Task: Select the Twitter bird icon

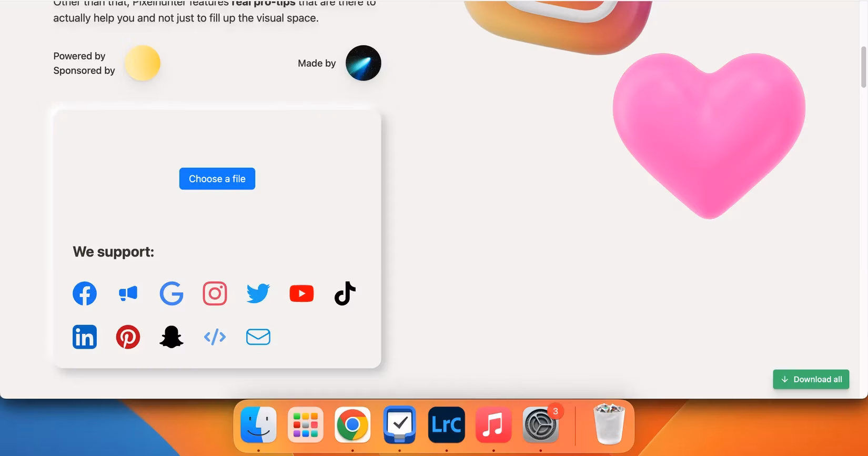Action: click(258, 293)
